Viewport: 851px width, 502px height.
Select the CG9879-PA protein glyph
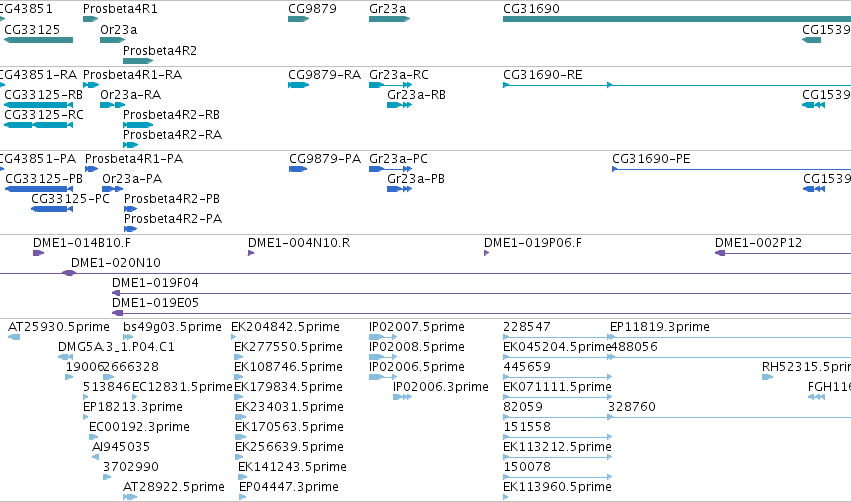(298, 169)
